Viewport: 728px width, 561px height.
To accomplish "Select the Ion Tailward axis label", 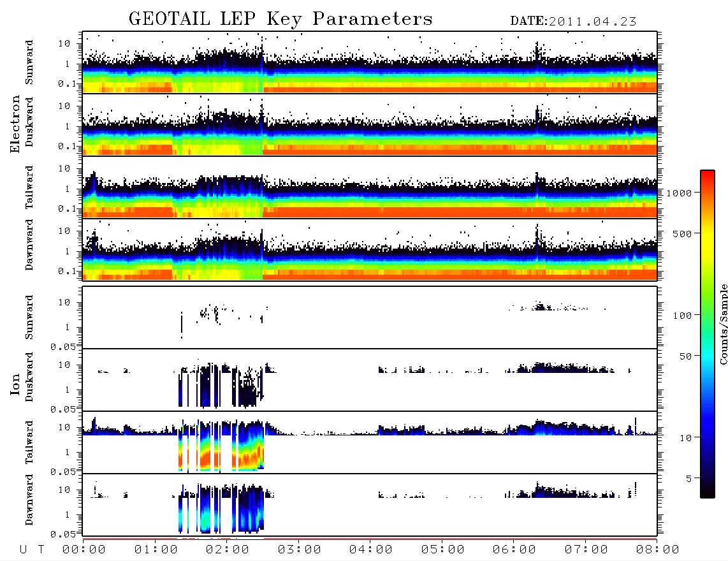I will point(29,442).
